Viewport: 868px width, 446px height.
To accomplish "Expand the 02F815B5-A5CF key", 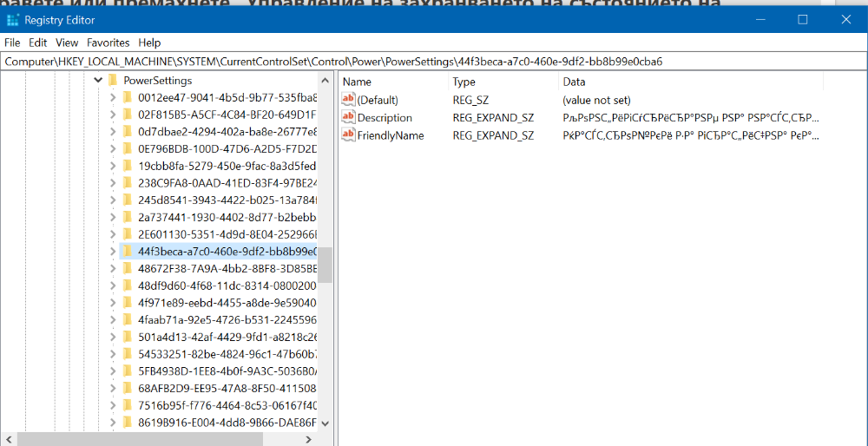I will pos(113,115).
